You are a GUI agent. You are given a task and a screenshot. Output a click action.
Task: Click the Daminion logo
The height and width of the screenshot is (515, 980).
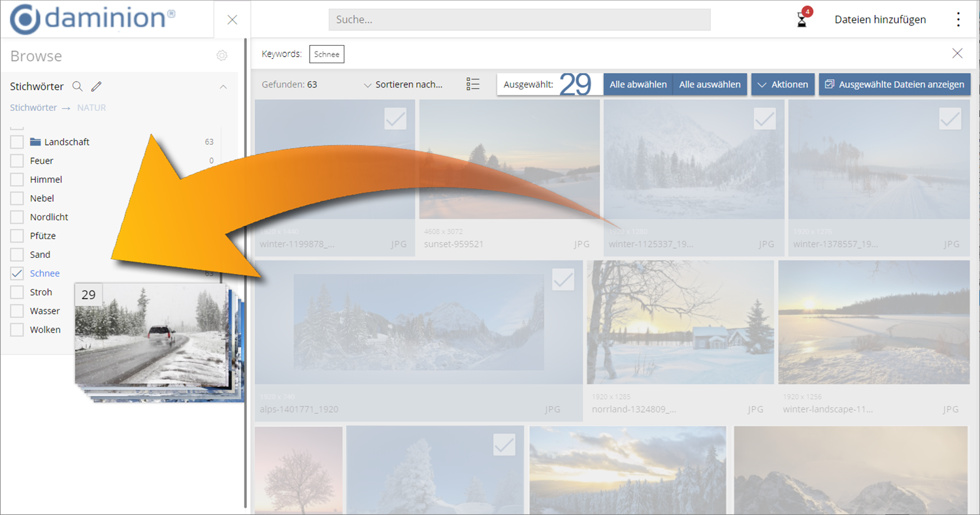tap(93, 19)
